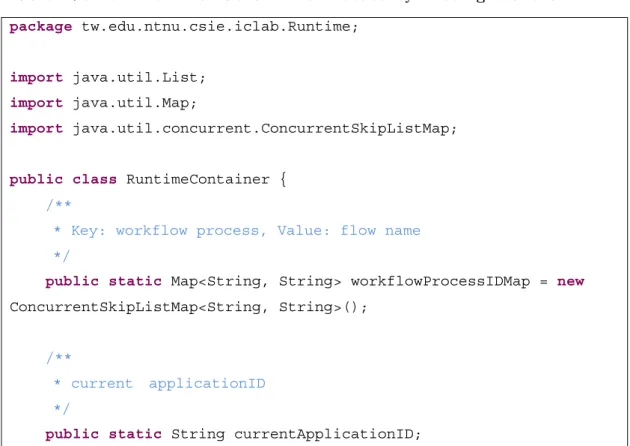Click the ConcurrentSkipListMap import statement
The width and height of the screenshot is (630, 446).
(x=233, y=129)
